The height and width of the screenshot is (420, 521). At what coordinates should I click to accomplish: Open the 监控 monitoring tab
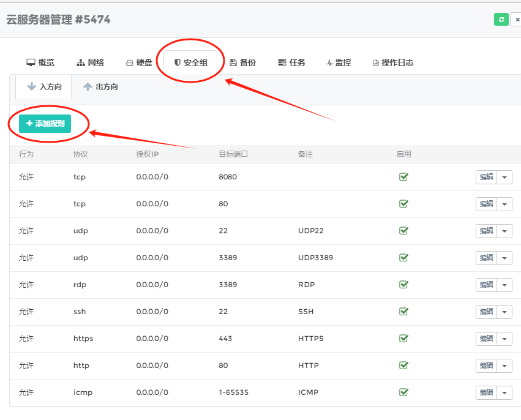click(x=339, y=62)
